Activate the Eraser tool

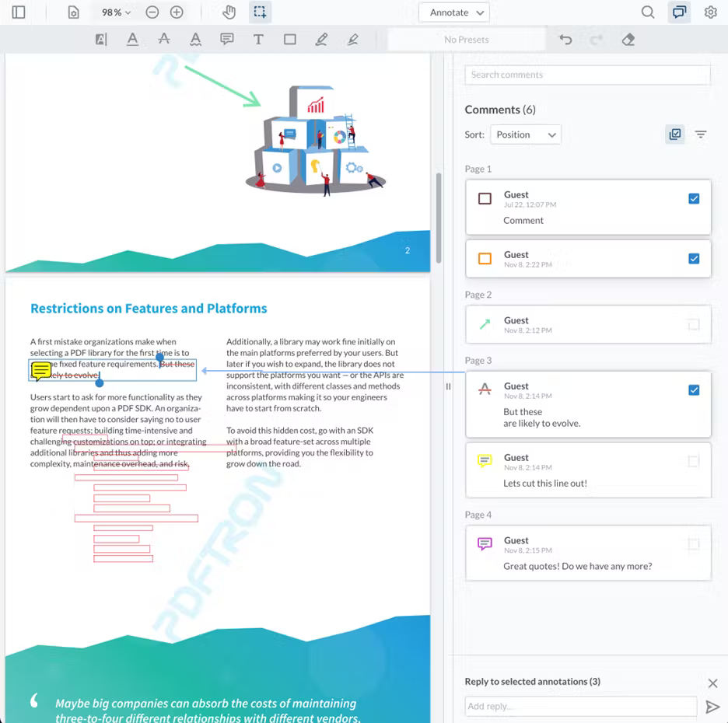coord(628,39)
